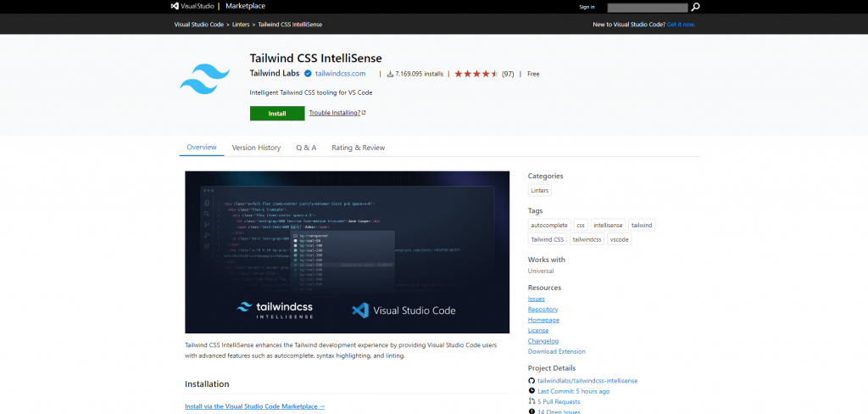This screenshot has width=868, height=414.
Task: Visit tailwindcss.com publisher domain
Action: point(341,74)
